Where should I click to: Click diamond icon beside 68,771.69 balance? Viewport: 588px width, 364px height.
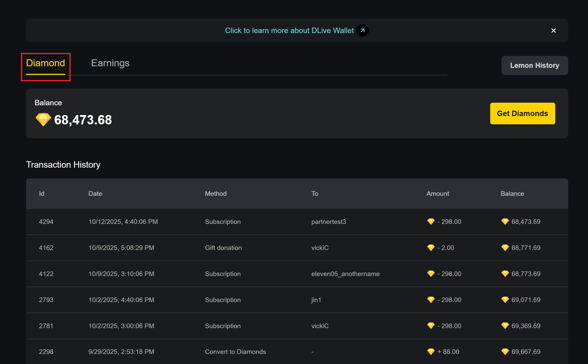point(505,248)
